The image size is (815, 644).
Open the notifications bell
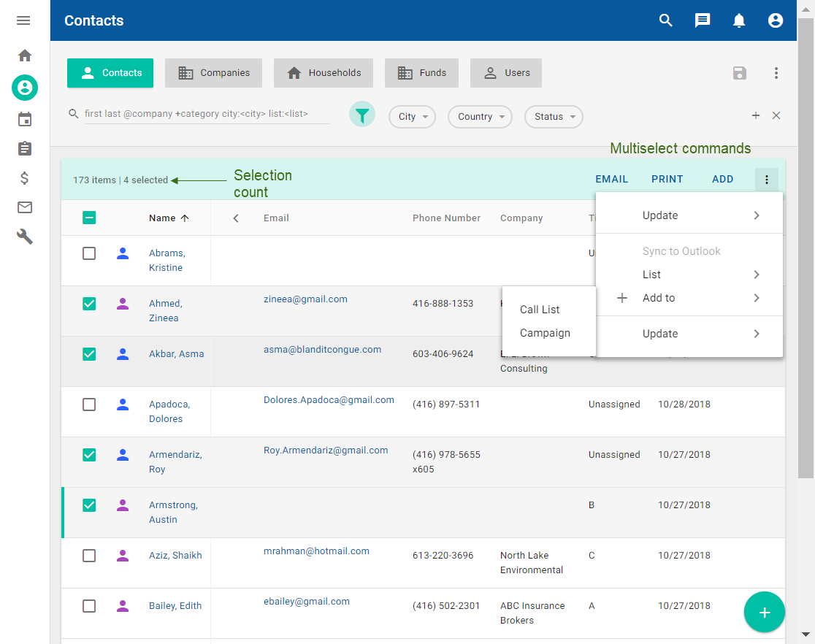(739, 20)
